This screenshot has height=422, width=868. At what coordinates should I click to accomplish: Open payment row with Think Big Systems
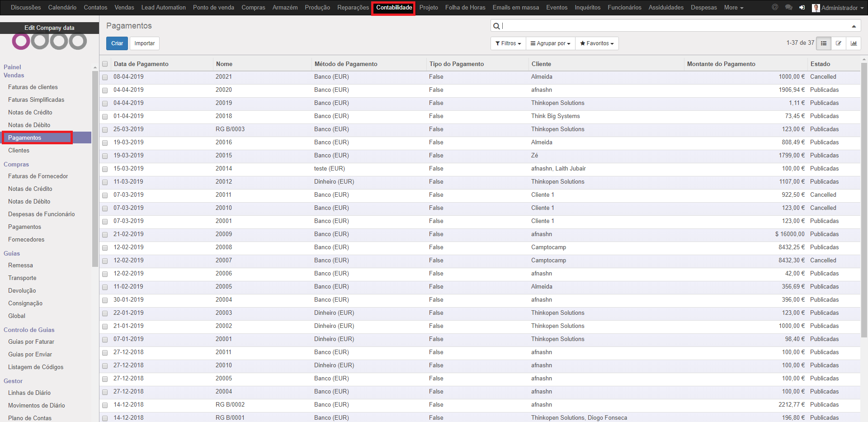[x=480, y=116]
